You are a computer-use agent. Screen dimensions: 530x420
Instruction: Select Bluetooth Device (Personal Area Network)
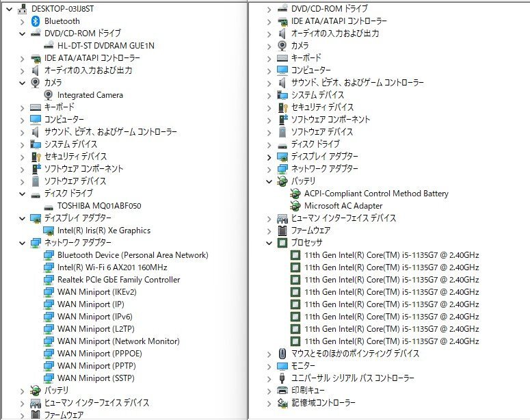133,255
